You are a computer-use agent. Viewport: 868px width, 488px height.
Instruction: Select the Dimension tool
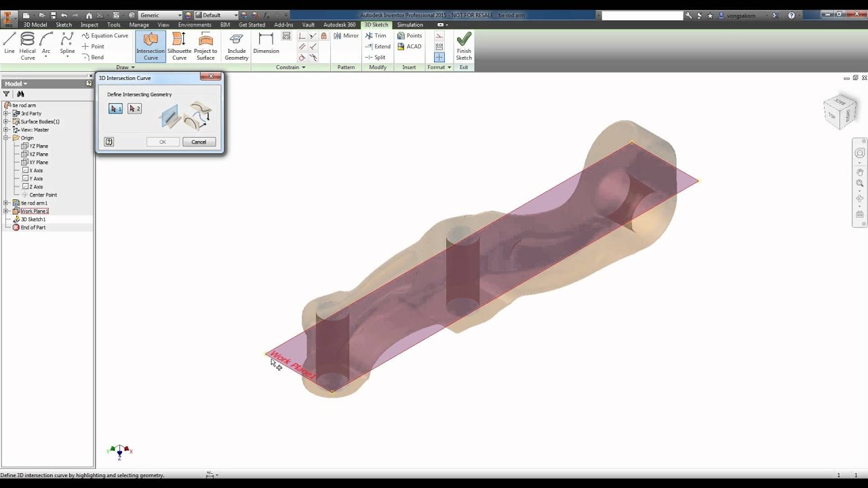(x=266, y=44)
